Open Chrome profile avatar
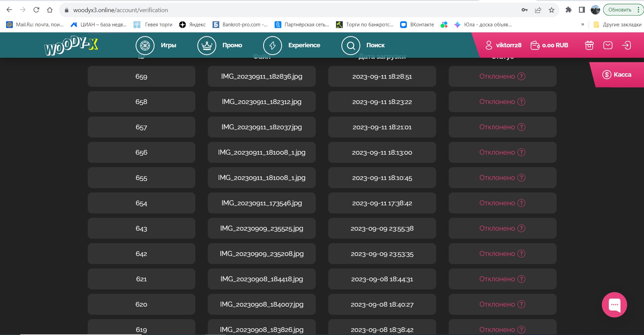Screen dimensions: 644x335 coord(595,10)
